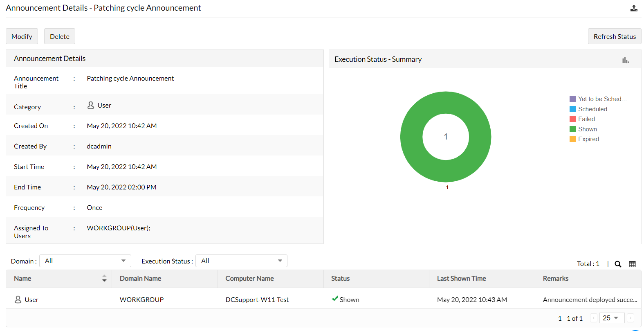The width and height of the screenshot is (644, 331).
Task: Delete this announcement
Action: 60,36
